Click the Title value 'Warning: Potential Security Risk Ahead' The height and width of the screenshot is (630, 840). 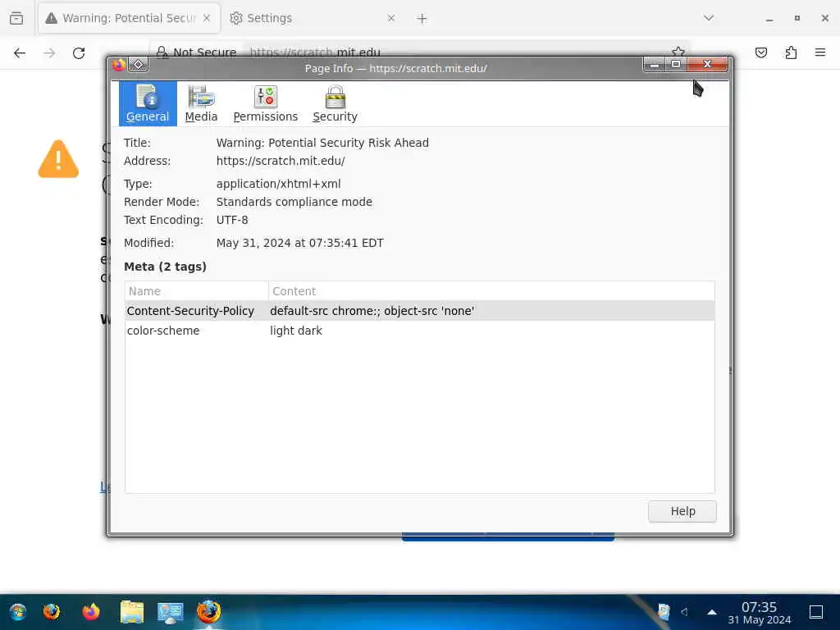pos(322,143)
